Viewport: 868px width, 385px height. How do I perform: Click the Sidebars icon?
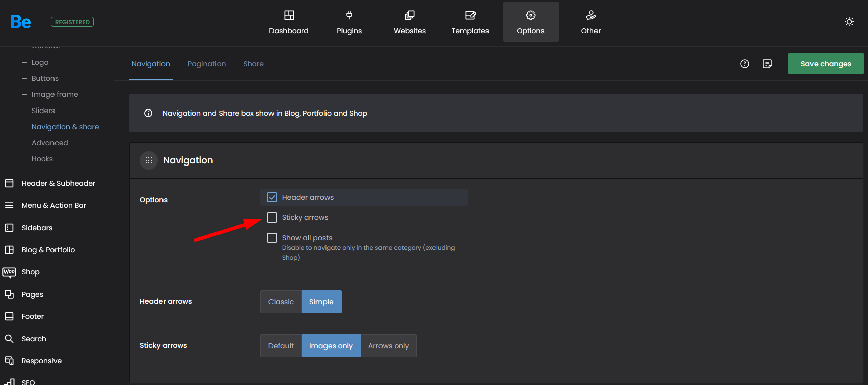(x=9, y=228)
